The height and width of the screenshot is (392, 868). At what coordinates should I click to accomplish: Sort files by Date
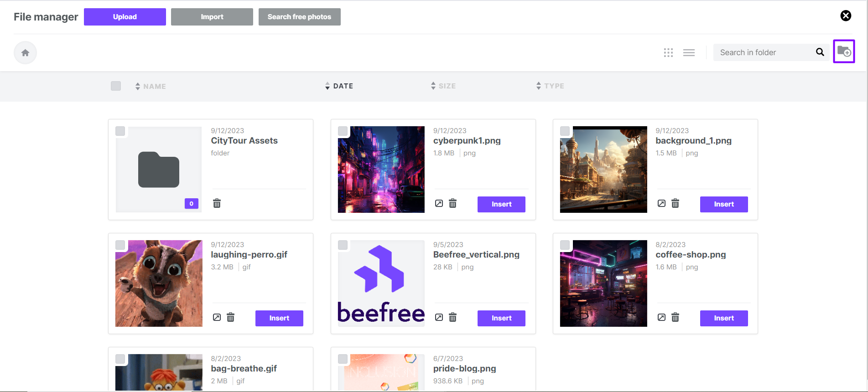click(x=339, y=86)
